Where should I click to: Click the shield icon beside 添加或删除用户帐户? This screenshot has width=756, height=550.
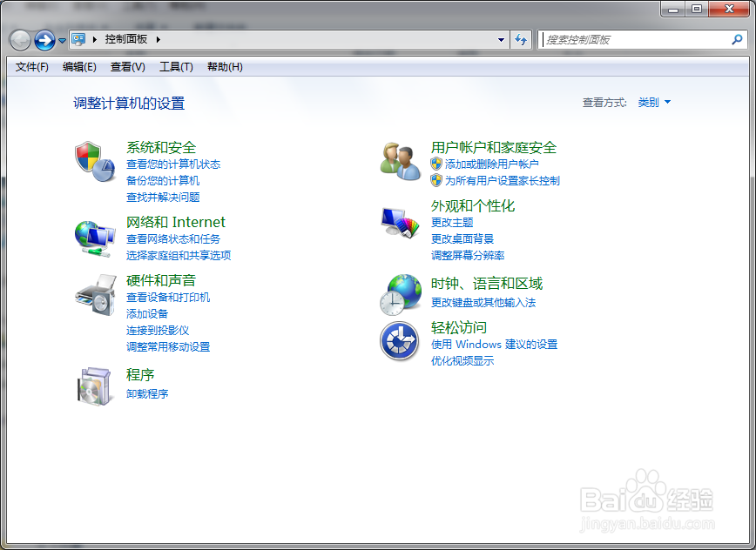tap(436, 164)
